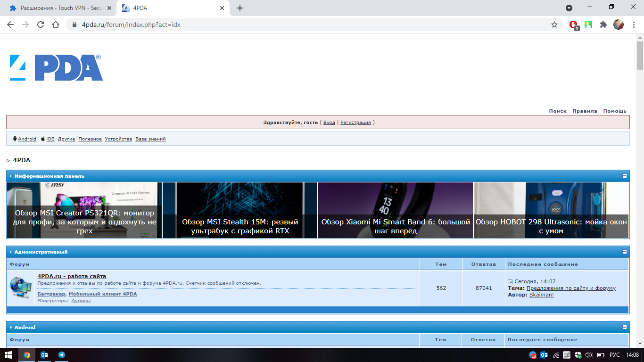Open Outlook from the taskbar
Screen dimensions: 644x362
[x=44, y=355]
